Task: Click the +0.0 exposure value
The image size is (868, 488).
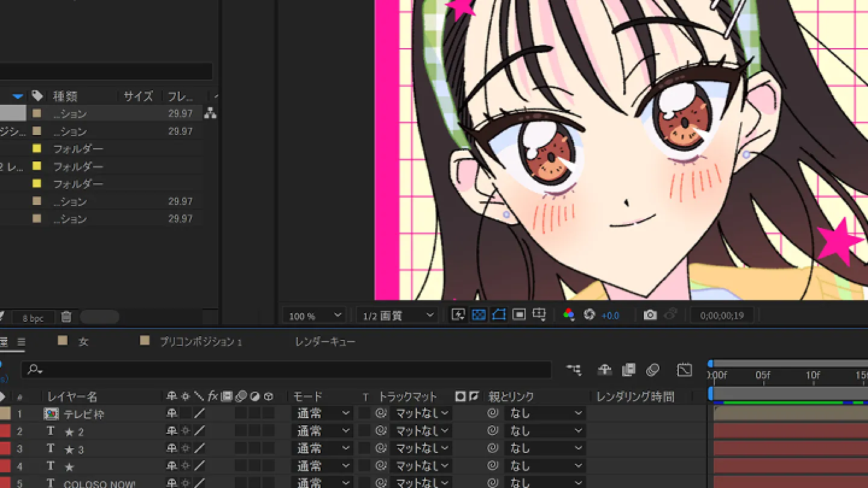Action: point(610,316)
